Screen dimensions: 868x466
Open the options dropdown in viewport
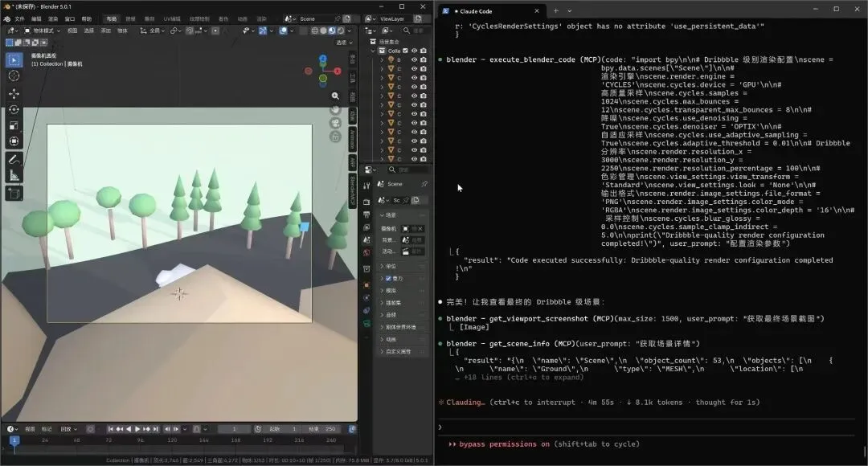tap(344, 42)
